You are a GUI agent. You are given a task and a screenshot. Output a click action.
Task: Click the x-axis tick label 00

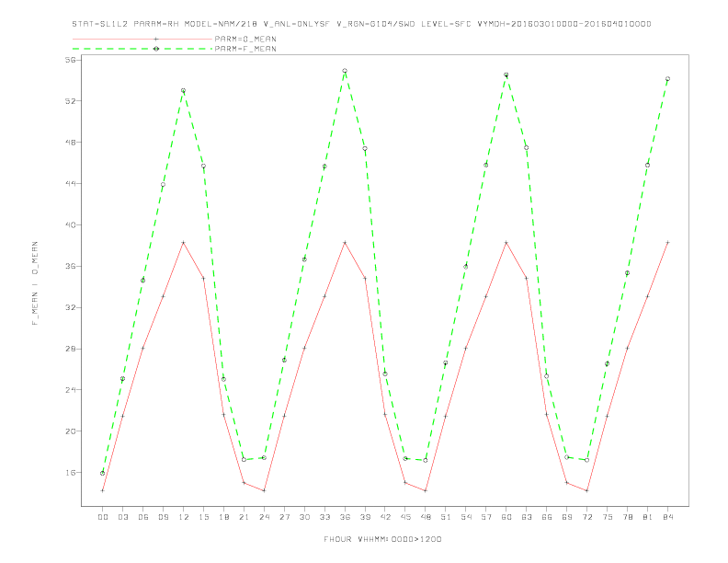[x=103, y=517]
